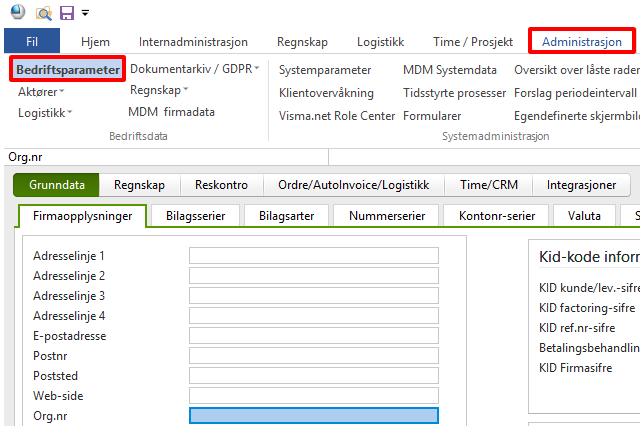Viewport: 643px width, 426px height.
Task: Open the search folder icon in quick access
Action: (43, 13)
